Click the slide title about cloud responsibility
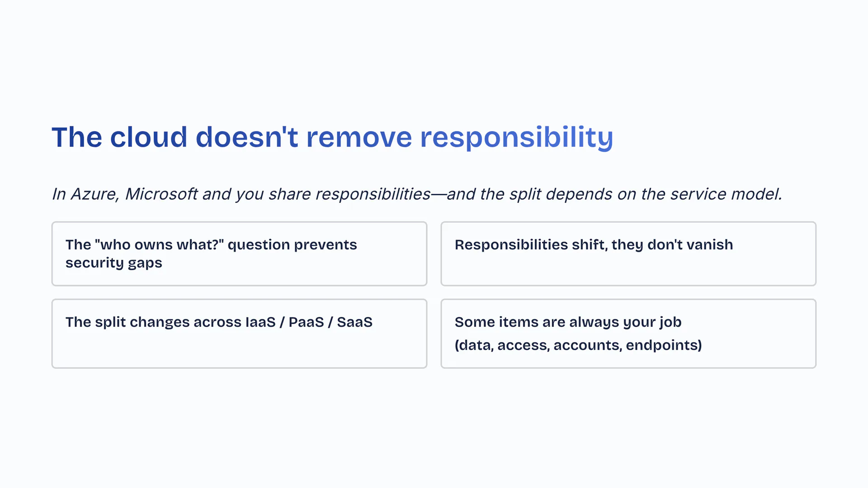This screenshot has height=488, width=868. 332,137
